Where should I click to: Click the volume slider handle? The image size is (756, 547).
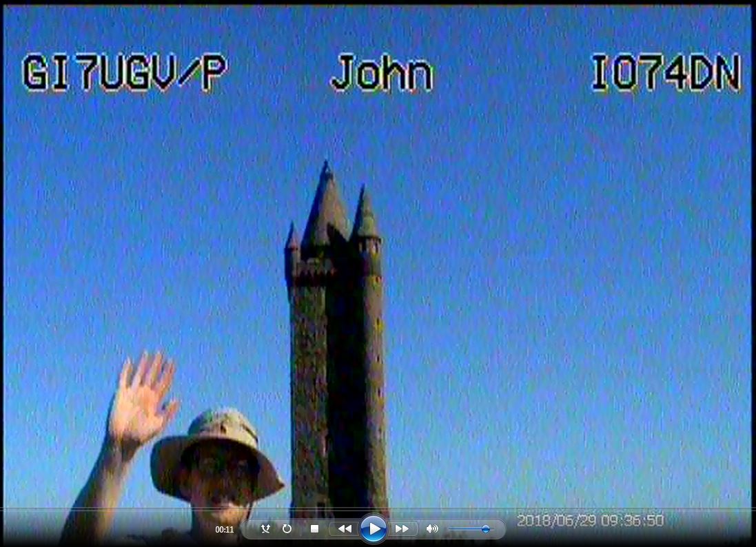pyautogui.click(x=486, y=529)
